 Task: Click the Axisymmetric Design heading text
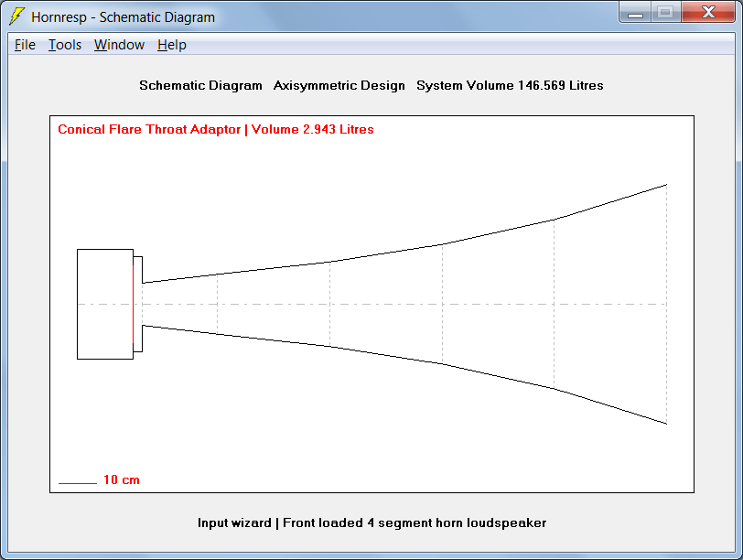tap(339, 85)
